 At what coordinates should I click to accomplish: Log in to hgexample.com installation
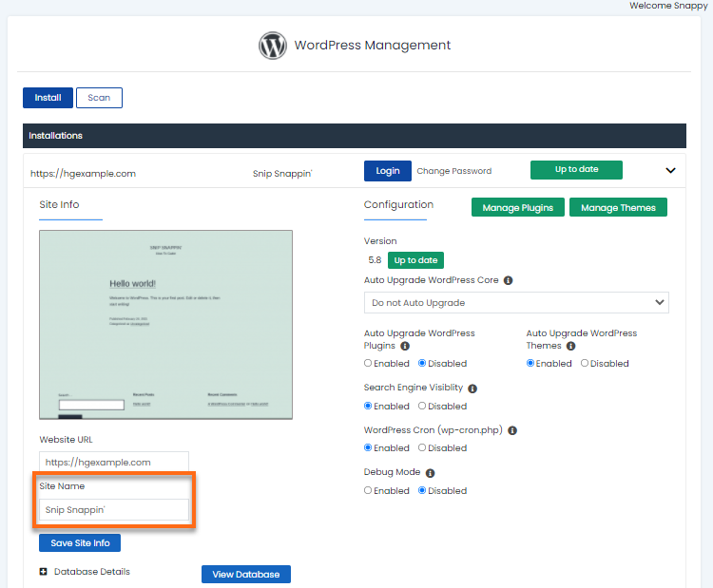(388, 171)
